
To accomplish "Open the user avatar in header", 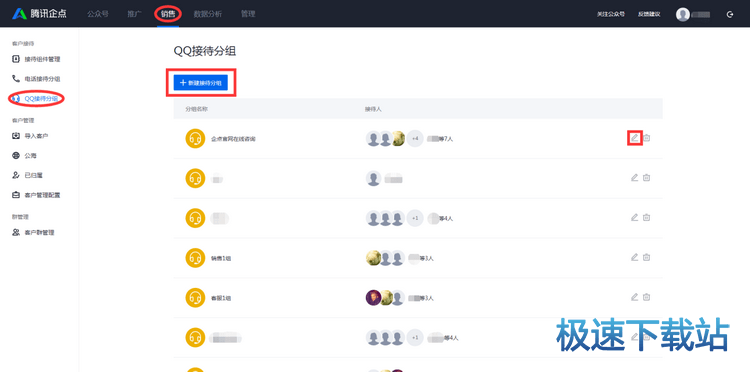I will click(x=683, y=14).
